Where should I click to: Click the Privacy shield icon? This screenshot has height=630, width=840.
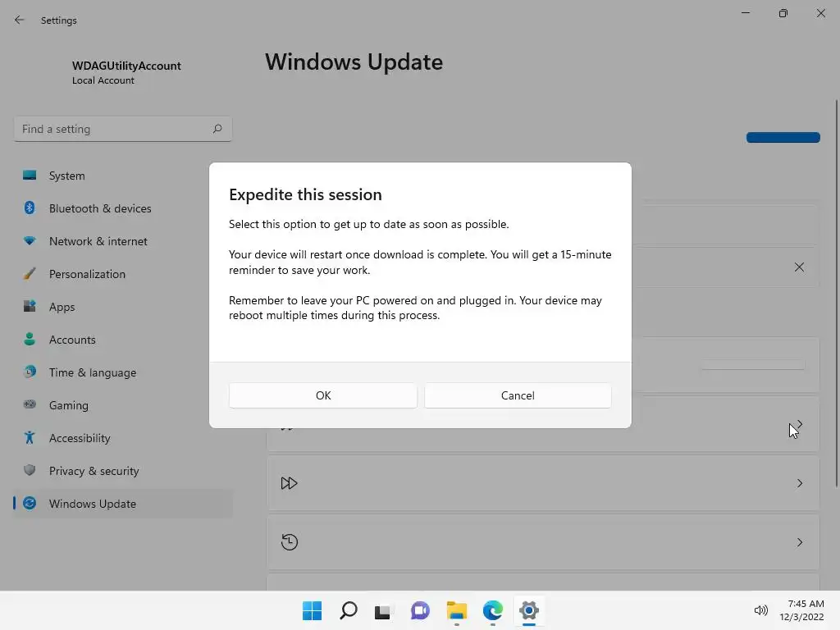click(x=30, y=470)
